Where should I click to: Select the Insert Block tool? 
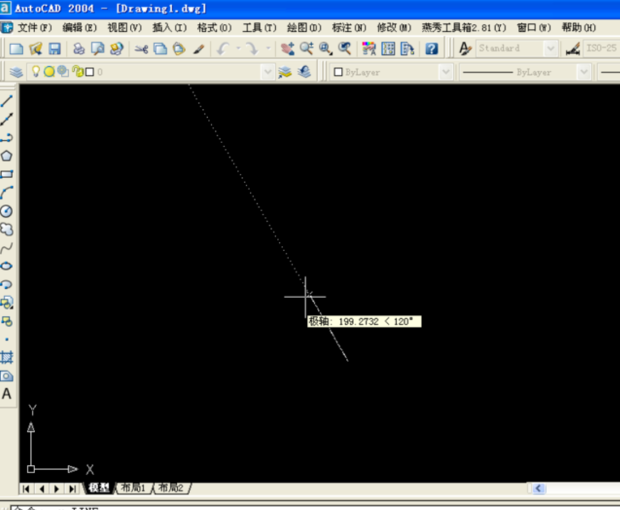(7, 303)
